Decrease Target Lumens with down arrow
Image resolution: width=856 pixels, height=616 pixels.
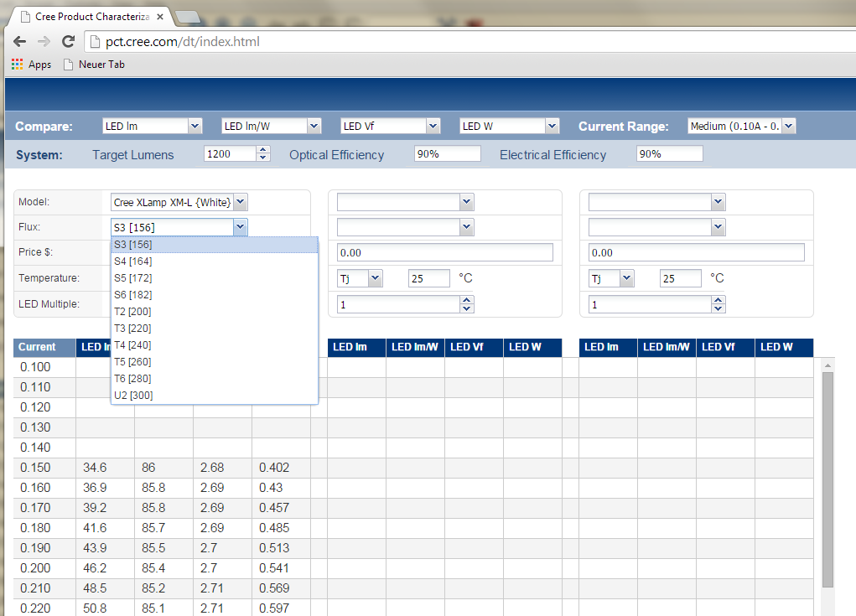[x=263, y=158]
